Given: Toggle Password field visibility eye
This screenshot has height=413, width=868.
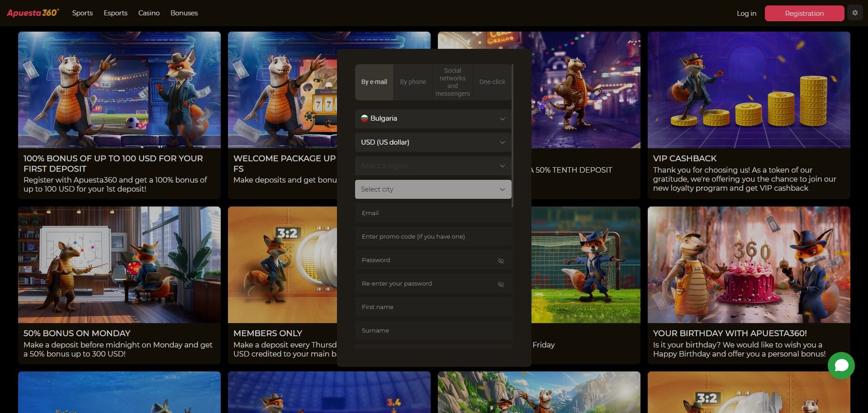Looking at the screenshot, I should tap(501, 261).
